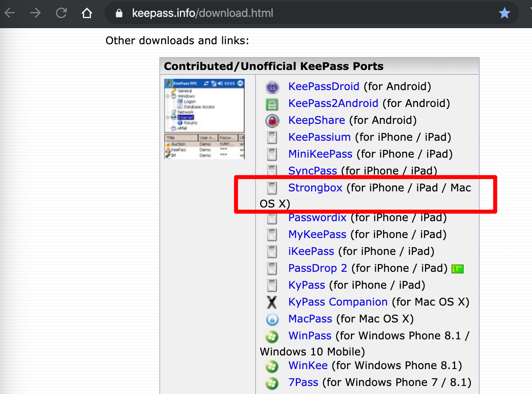Click the Strongbox device icon

272,188
